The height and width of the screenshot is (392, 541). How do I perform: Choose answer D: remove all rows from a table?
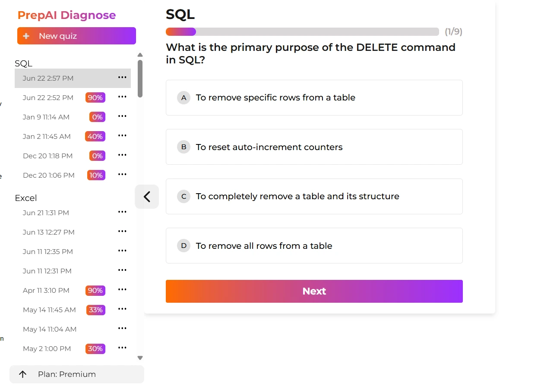pyautogui.click(x=314, y=245)
